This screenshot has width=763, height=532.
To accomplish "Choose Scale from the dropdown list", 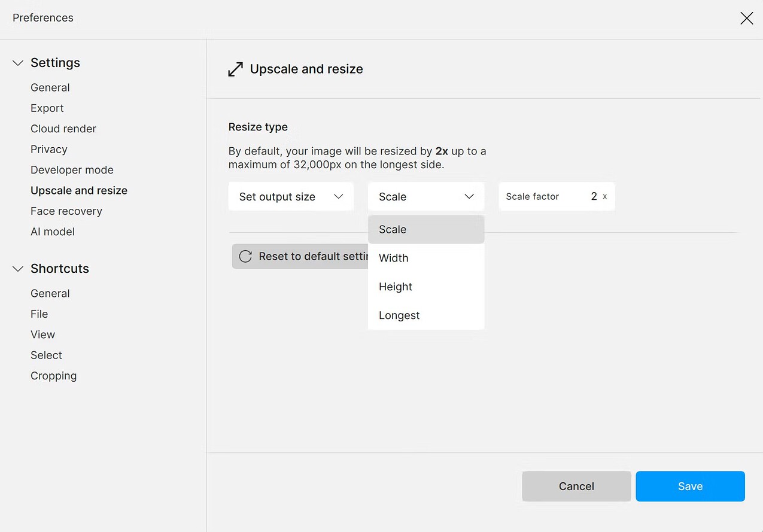I will pos(426,229).
